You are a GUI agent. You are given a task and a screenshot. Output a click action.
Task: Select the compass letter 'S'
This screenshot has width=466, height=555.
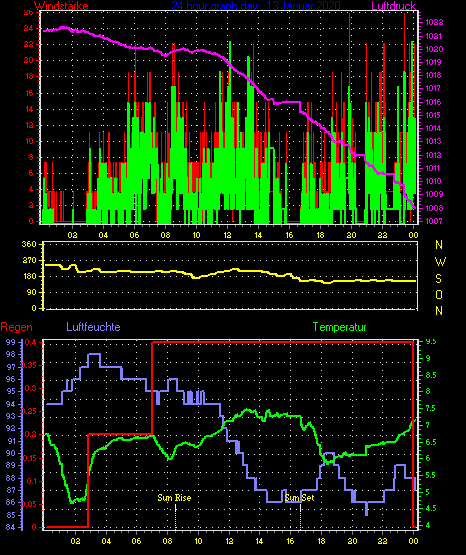click(x=438, y=279)
